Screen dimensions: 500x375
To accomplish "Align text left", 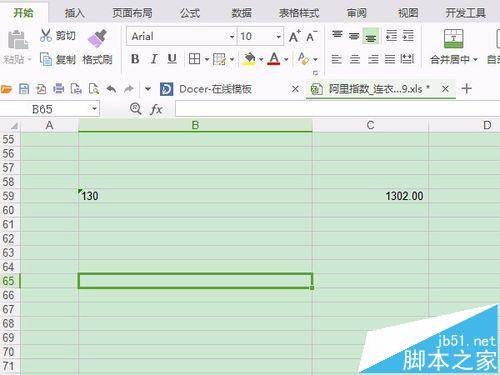I will click(337, 59).
